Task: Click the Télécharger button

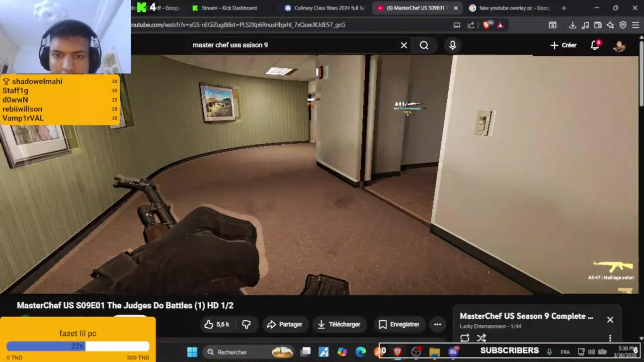Action: click(x=340, y=324)
